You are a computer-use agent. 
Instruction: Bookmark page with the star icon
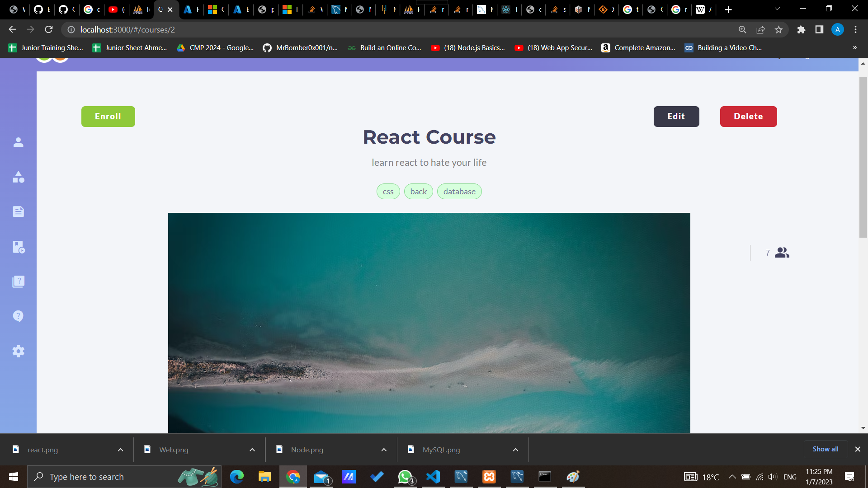coord(778,30)
